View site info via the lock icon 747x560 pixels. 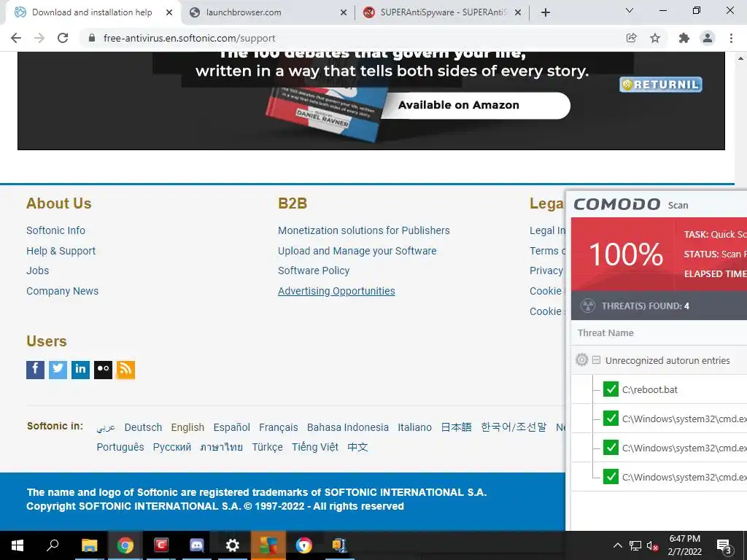(92, 38)
